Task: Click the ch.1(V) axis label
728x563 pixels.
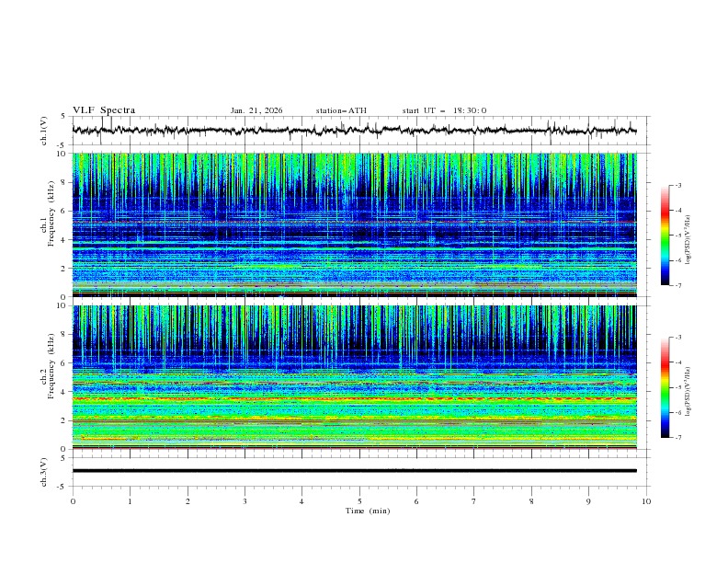Action: 44,131
